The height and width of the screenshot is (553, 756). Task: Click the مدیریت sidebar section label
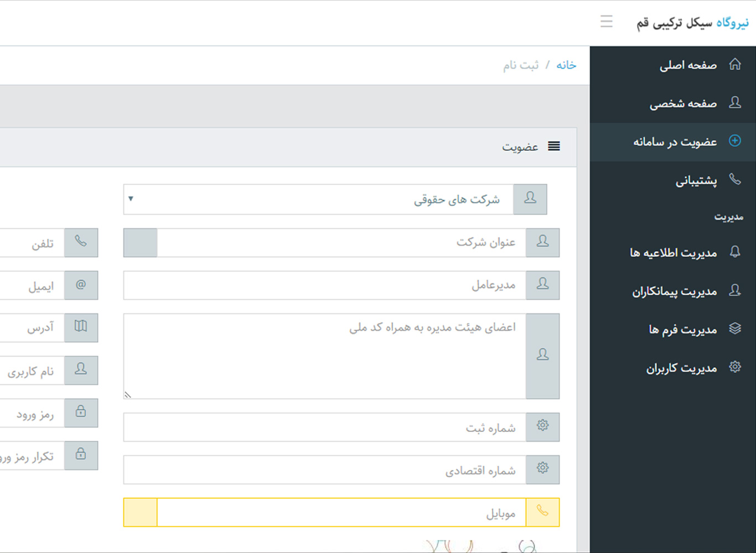click(x=729, y=217)
